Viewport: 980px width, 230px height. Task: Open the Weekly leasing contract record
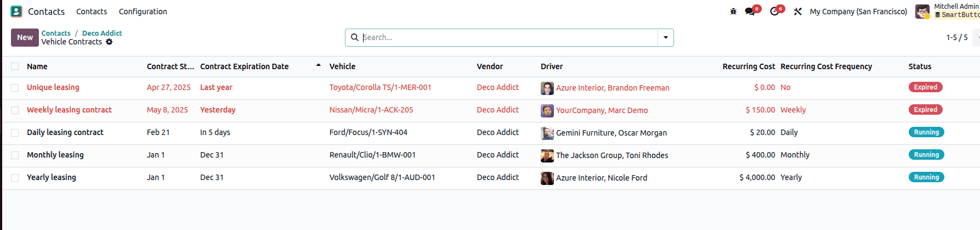pyautogui.click(x=69, y=110)
